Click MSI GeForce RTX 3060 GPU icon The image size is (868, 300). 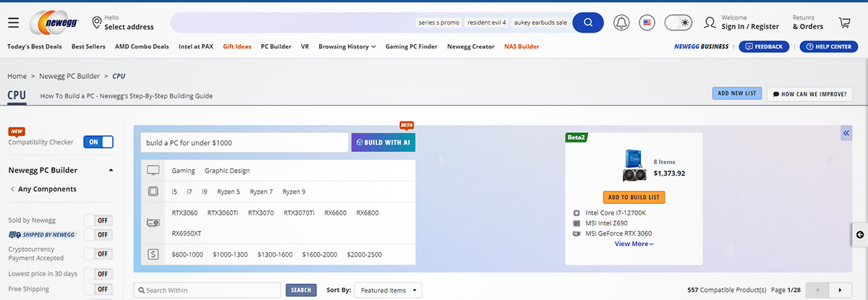click(x=576, y=233)
